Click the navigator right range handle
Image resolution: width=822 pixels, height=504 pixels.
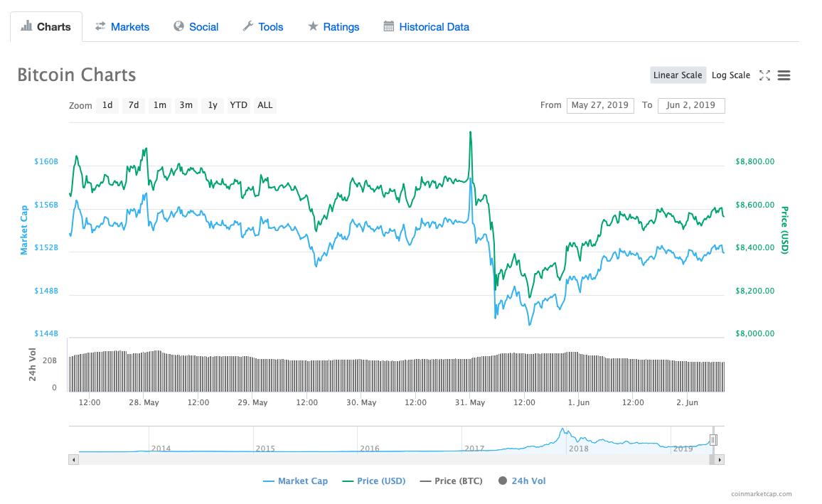(x=713, y=440)
